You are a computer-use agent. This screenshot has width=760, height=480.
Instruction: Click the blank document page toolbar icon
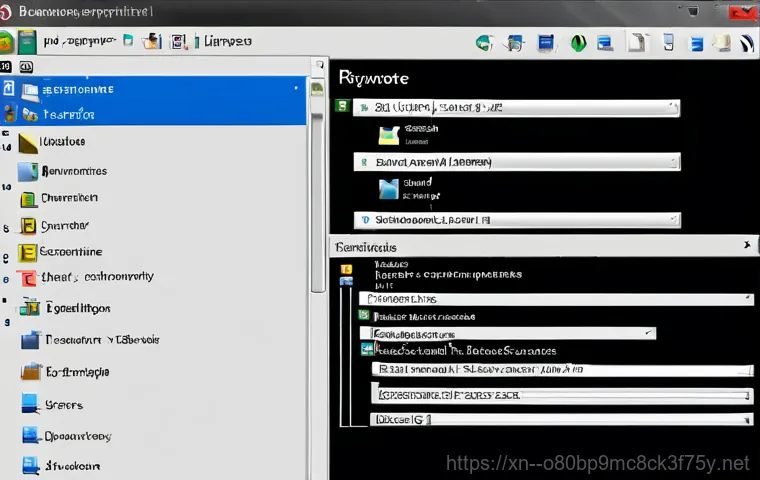coord(636,42)
